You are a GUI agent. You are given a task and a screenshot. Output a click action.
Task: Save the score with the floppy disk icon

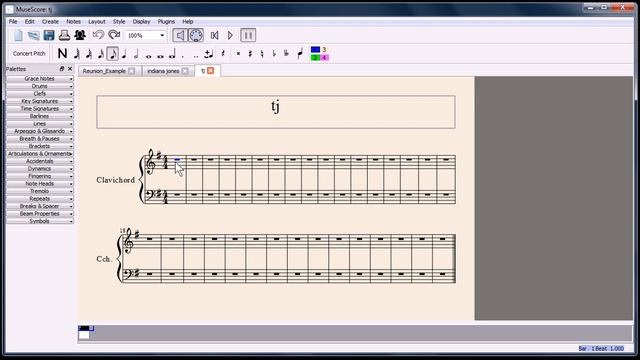tap(49, 36)
